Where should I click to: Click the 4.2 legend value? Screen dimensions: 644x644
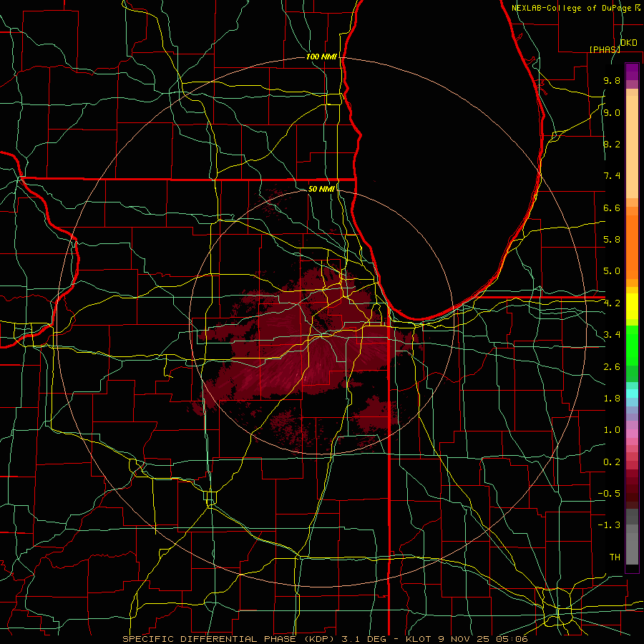point(612,303)
